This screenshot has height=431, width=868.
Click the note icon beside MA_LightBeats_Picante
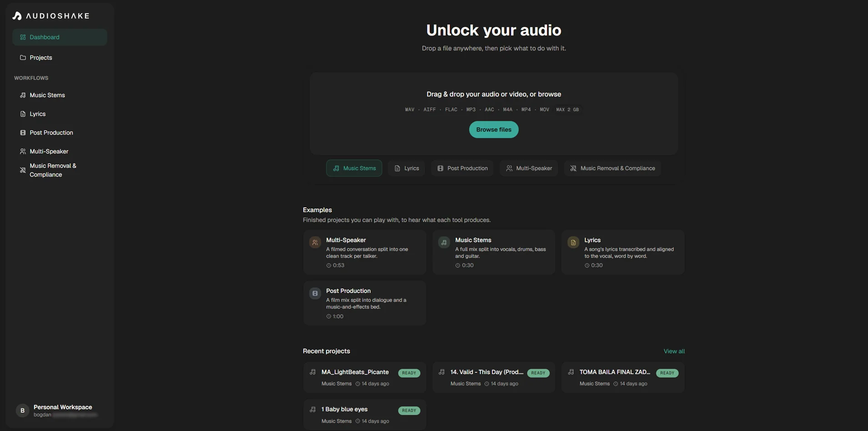click(x=313, y=372)
